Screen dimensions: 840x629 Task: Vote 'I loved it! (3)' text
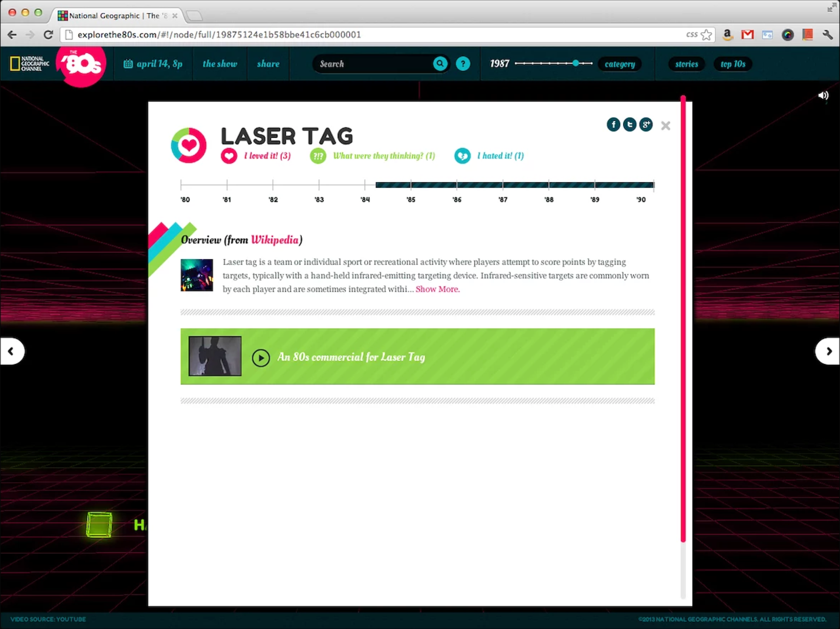(267, 156)
